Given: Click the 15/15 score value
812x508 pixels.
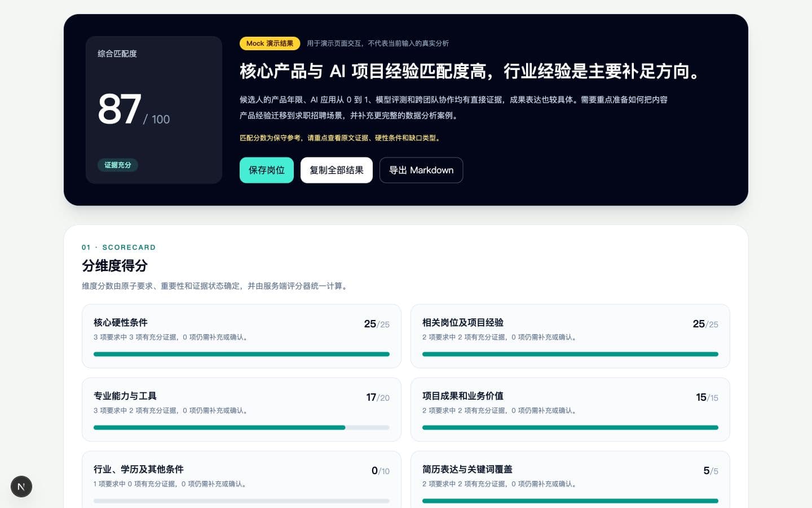Looking at the screenshot, I should pyautogui.click(x=707, y=397).
